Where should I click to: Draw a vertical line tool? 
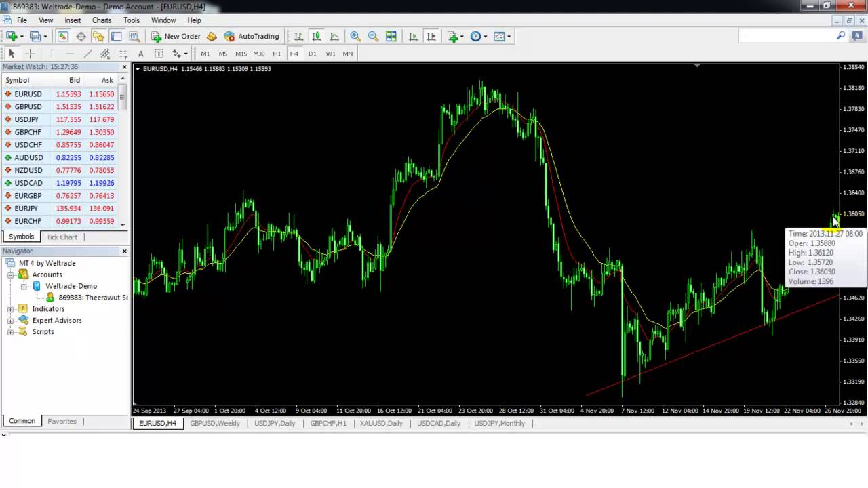click(x=52, y=54)
